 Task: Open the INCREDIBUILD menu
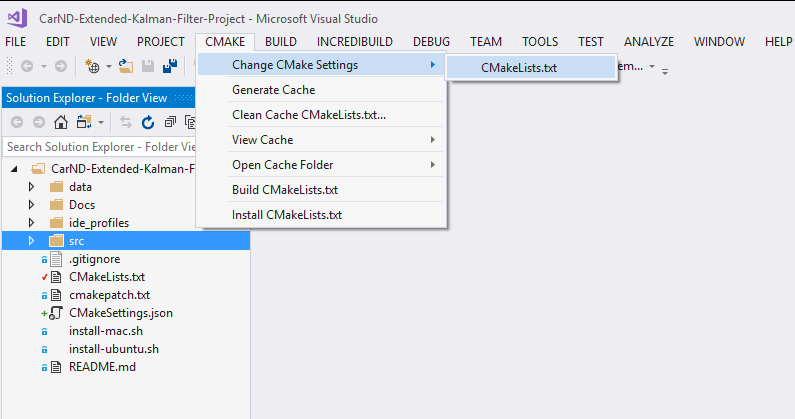(355, 42)
